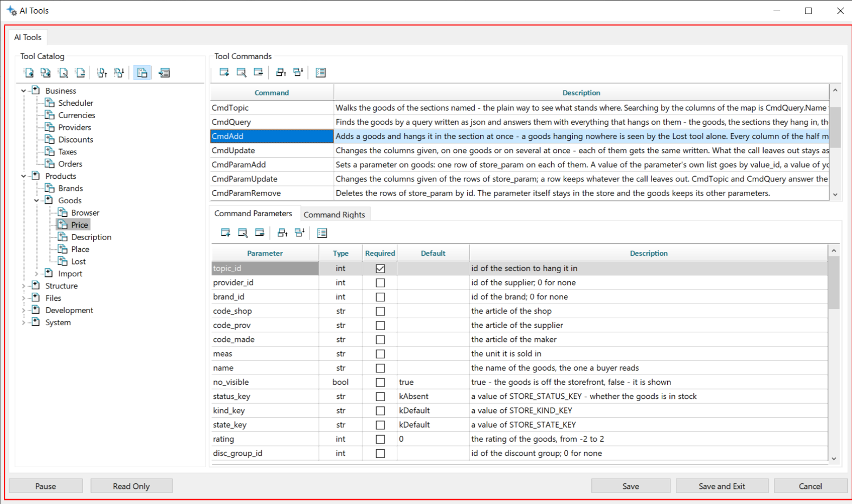852x504 pixels.
Task: Tick Required checkbox for the rating parameter
Action: (380, 440)
